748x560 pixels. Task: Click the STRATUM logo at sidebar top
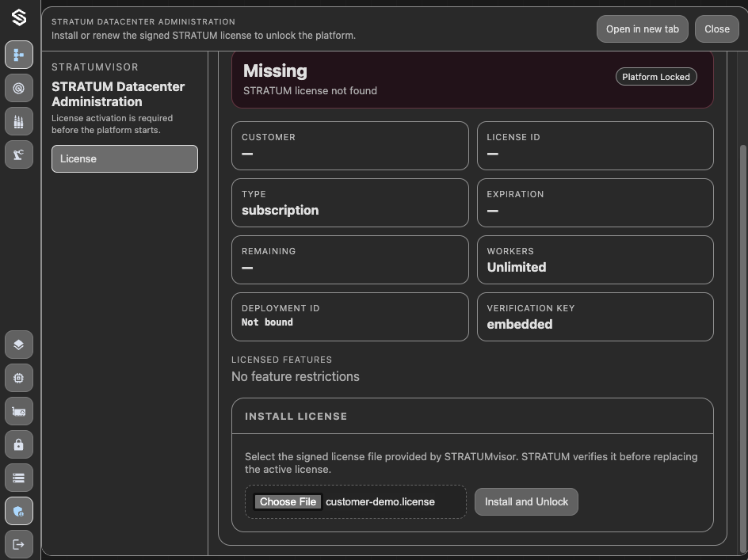pyautogui.click(x=19, y=17)
